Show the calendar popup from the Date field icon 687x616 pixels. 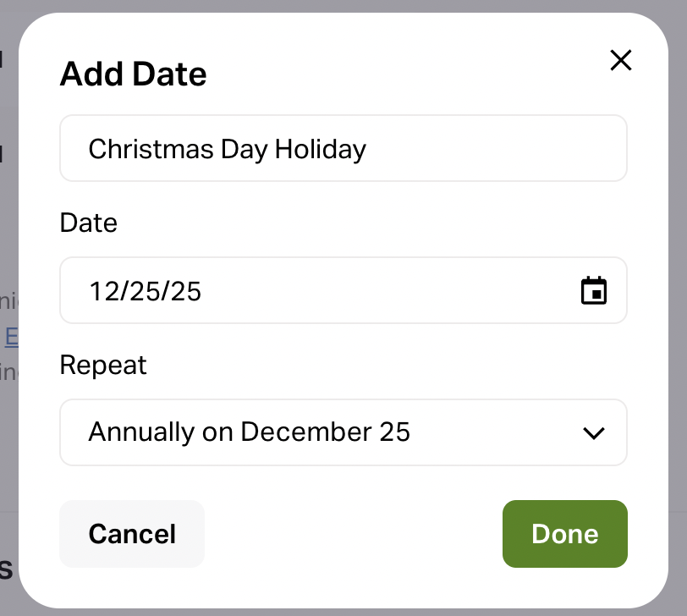pyautogui.click(x=594, y=290)
